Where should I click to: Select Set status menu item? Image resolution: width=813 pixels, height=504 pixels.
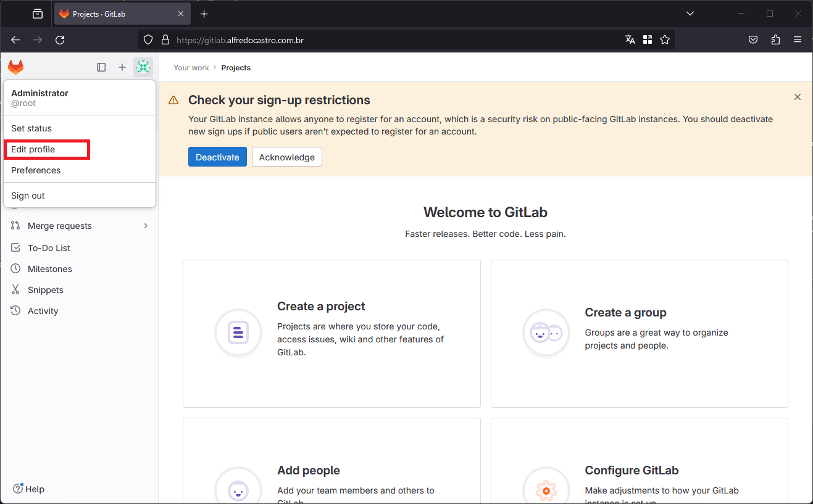79,128
